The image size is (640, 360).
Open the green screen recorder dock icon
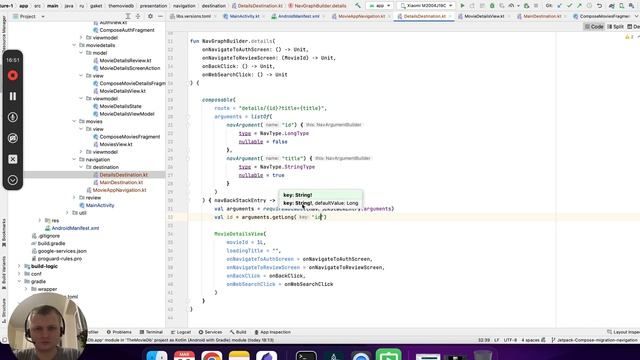(x=389, y=355)
